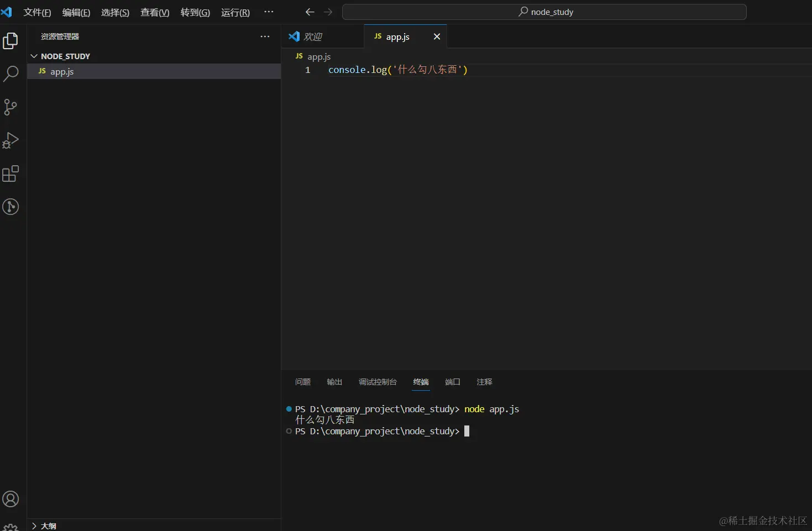Click line number 1 in the editor

[x=308, y=70]
